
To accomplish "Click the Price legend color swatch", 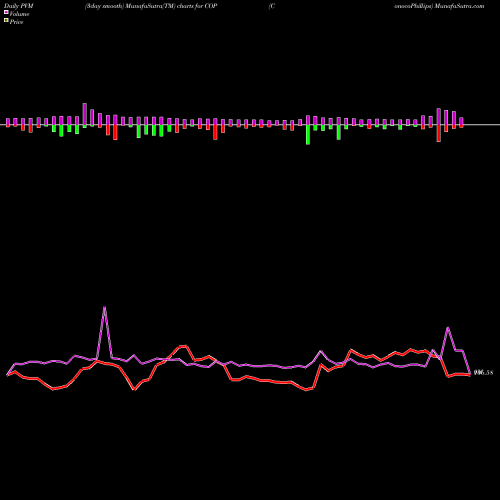I will [x=6, y=21].
